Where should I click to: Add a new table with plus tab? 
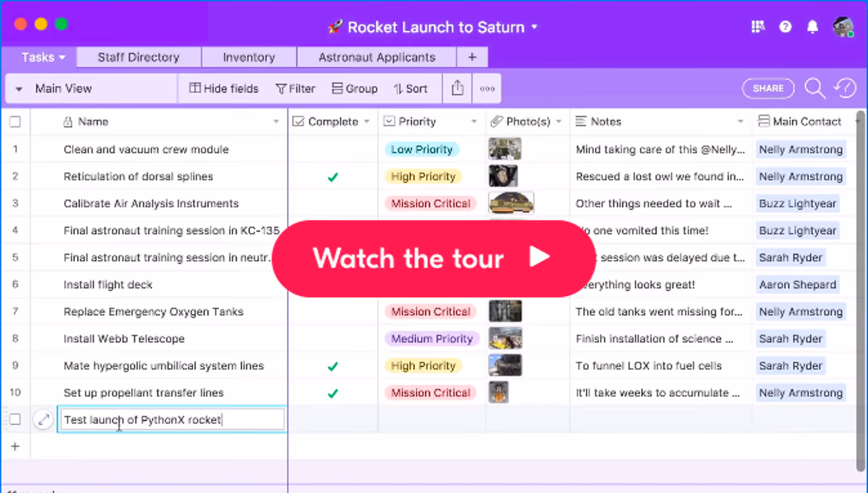click(472, 57)
